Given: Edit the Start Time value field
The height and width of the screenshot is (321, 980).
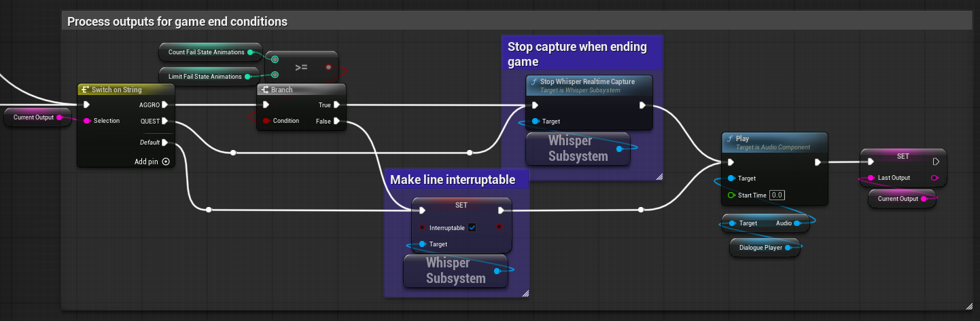Looking at the screenshot, I should click(777, 195).
